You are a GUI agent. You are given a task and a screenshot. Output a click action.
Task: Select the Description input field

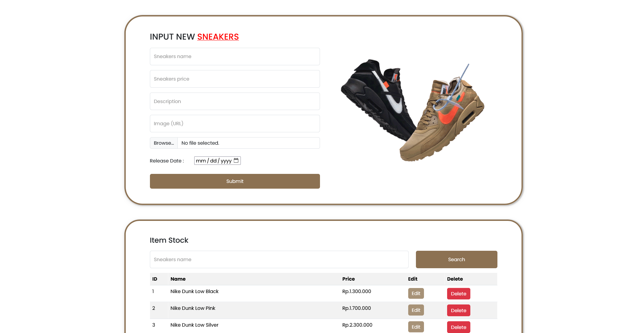click(x=235, y=101)
